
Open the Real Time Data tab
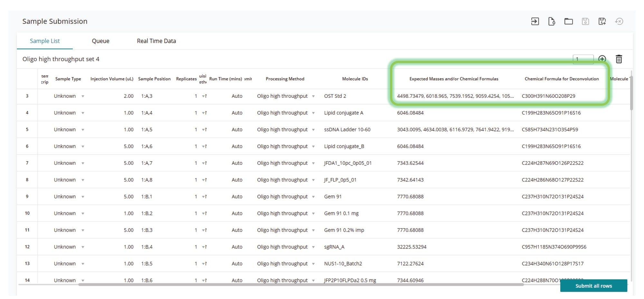[156, 41]
